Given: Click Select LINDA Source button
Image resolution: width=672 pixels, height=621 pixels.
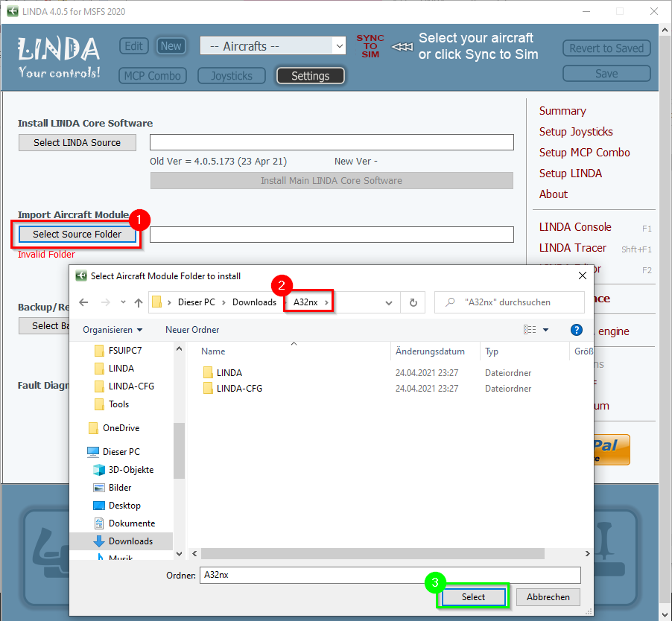Looking at the screenshot, I should click(x=77, y=143).
